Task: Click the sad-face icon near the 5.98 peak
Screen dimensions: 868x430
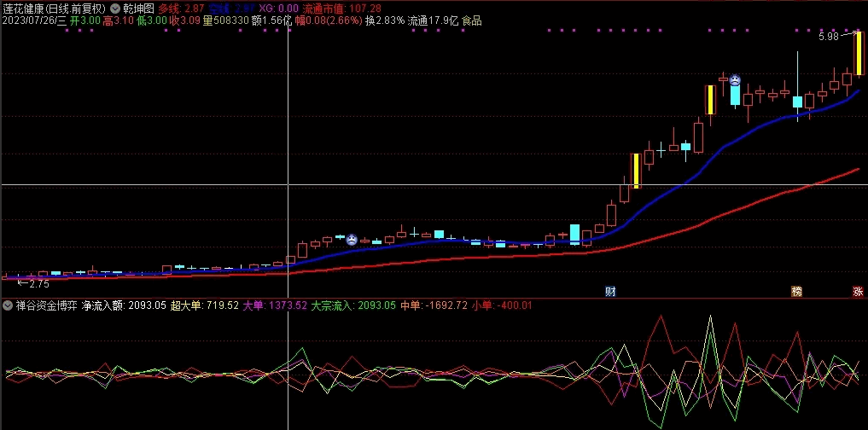Action: click(x=735, y=79)
